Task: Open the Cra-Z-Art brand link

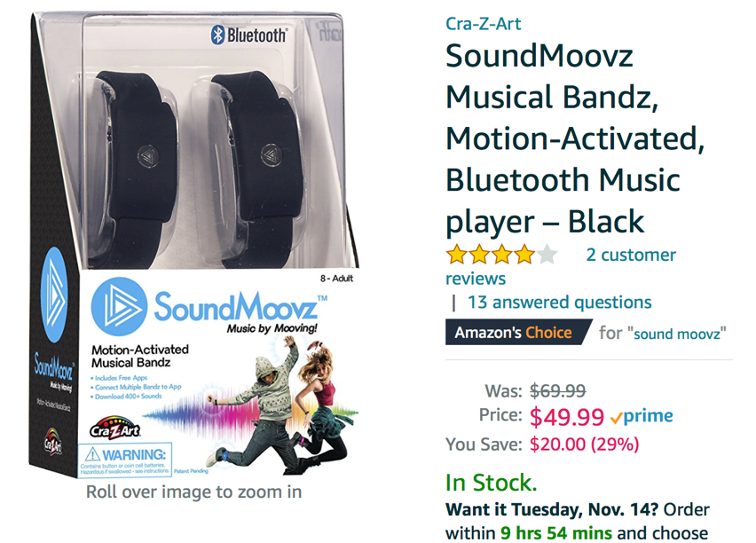Action: pyautogui.click(x=482, y=22)
